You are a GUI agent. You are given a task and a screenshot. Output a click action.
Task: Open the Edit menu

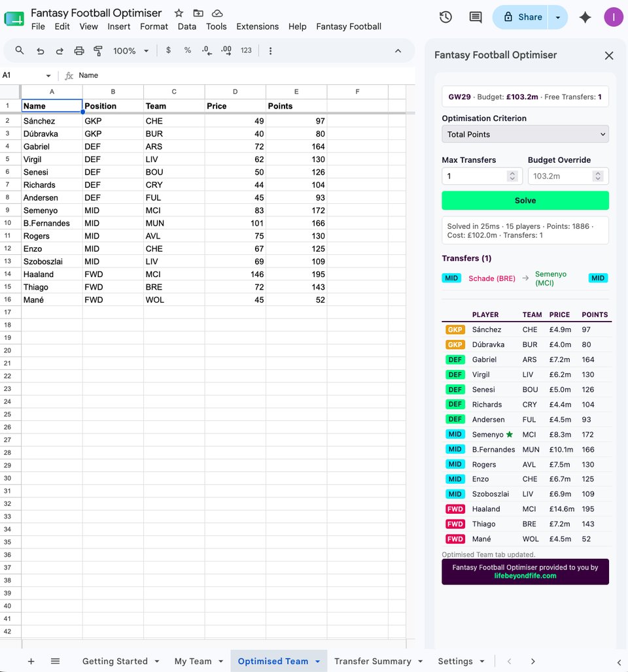[x=62, y=27]
